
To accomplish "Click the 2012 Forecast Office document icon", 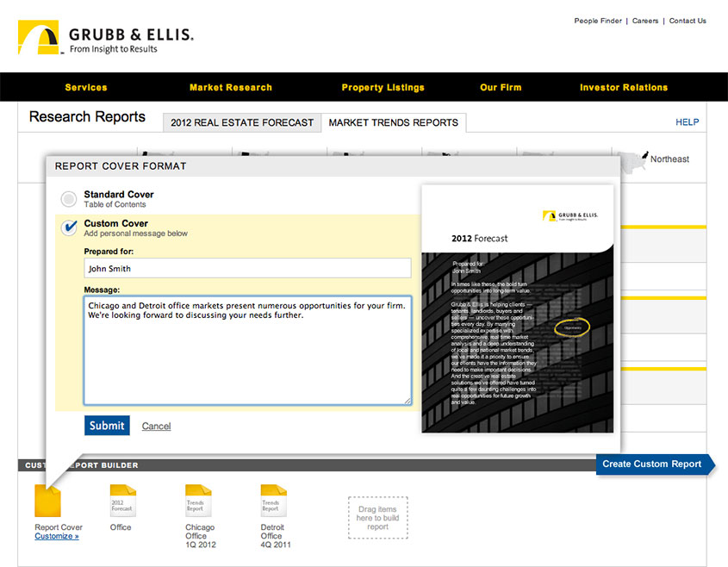I will (x=122, y=500).
